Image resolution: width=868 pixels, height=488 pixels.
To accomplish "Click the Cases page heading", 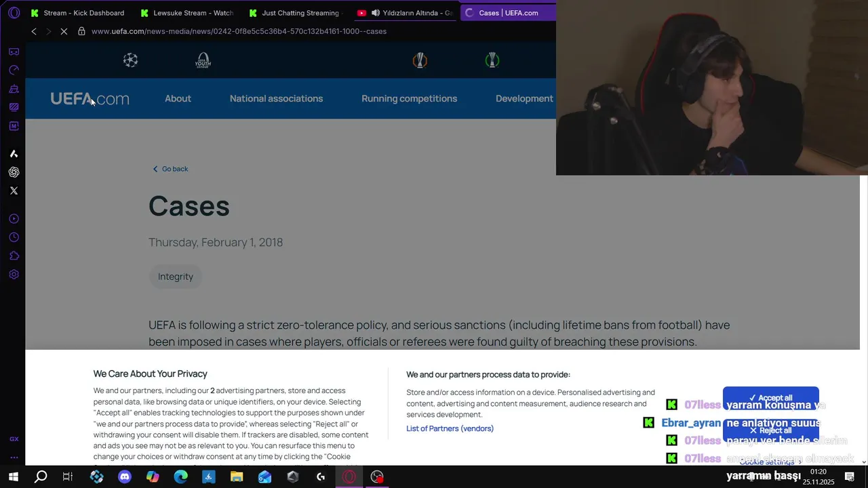I will point(189,206).
